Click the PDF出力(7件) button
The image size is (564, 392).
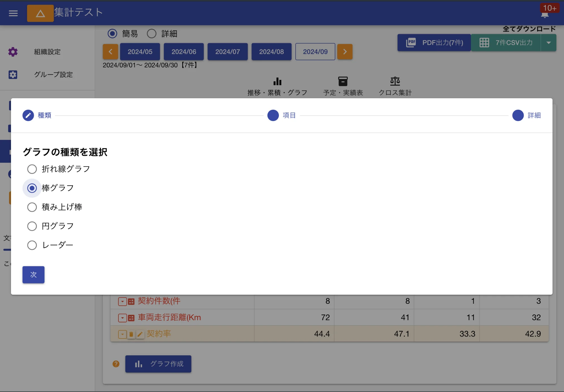pyautogui.click(x=434, y=43)
